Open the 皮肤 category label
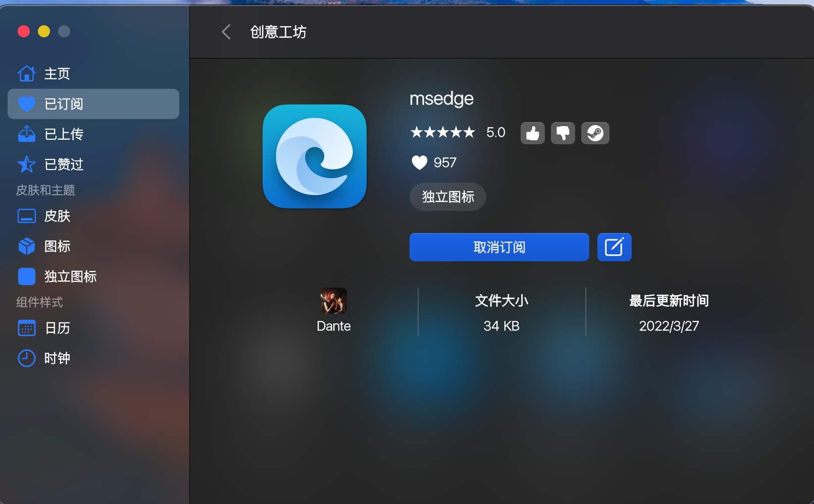 point(57,216)
